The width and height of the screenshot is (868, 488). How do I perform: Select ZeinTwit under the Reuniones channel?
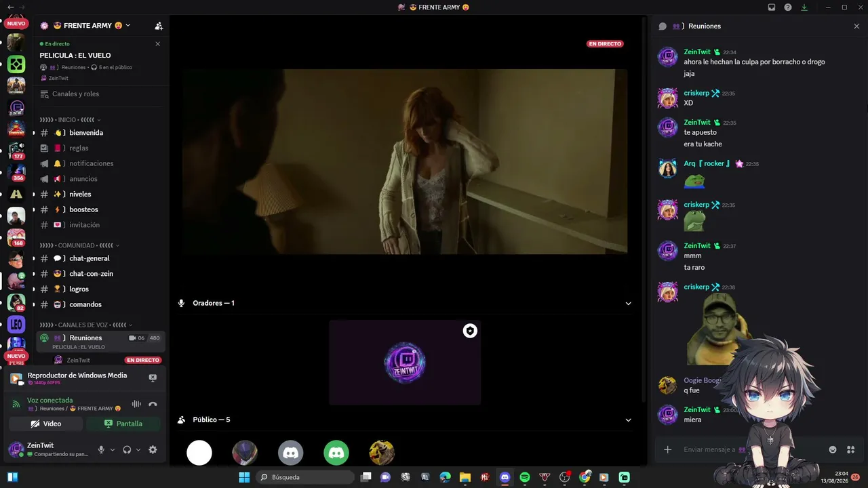point(78,360)
